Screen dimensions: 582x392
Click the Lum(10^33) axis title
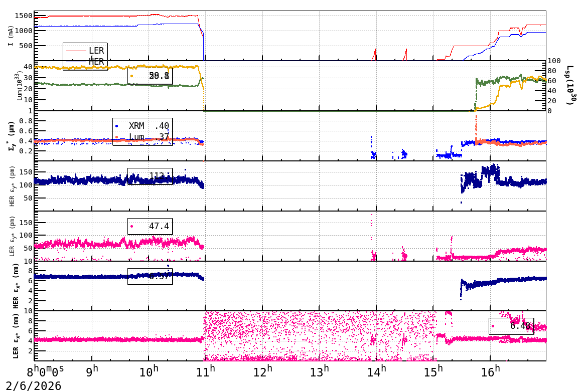click(x=19, y=86)
